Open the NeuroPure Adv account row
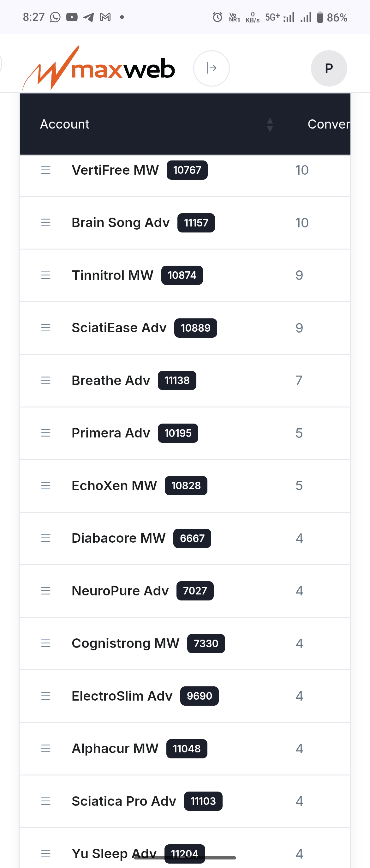The width and height of the screenshot is (370, 868). pos(185,591)
